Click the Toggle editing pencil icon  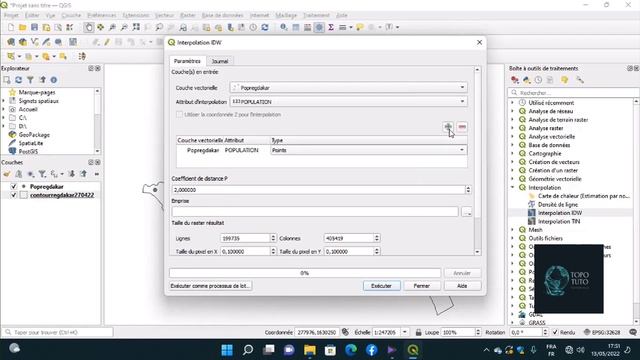click(107, 42)
